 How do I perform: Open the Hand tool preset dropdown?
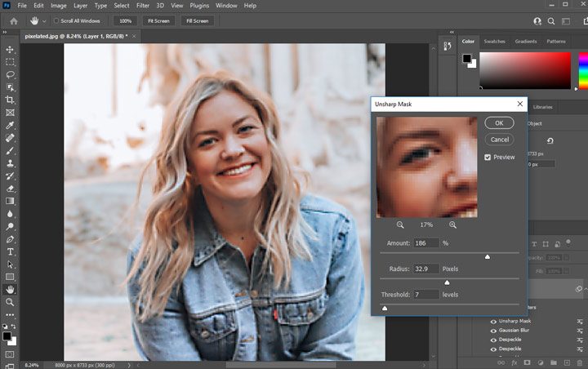(44, 20)
